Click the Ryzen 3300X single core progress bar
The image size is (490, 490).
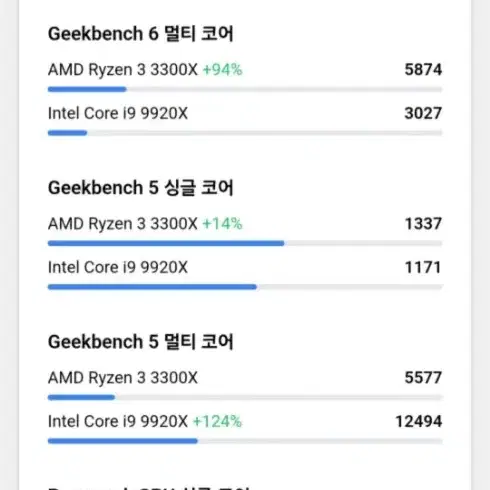point(245,243)
